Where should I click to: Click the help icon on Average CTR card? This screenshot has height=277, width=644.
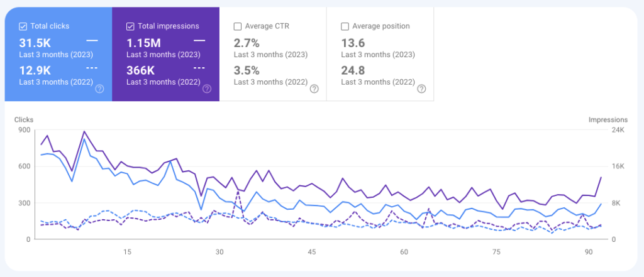point(314,89)
